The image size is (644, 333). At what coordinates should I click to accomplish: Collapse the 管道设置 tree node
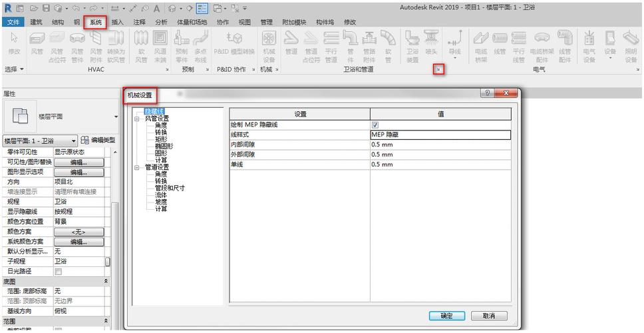(x=136, y=167)
